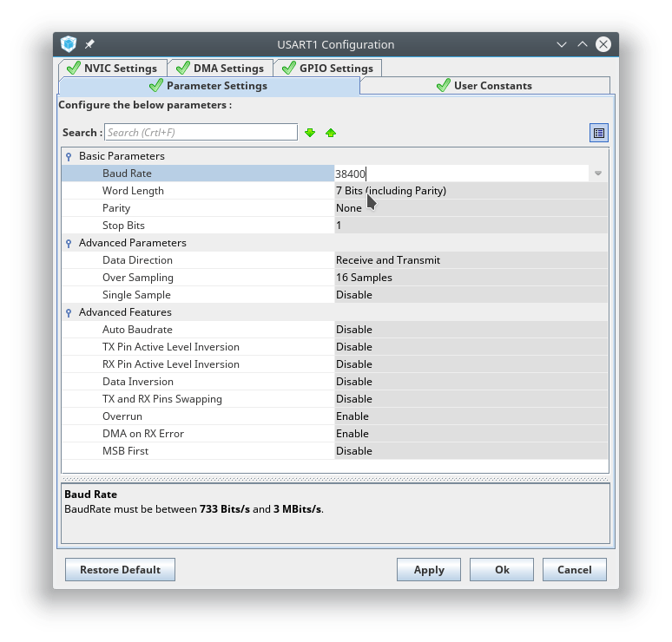Open the GPIO Settings tab

point(327,68)
